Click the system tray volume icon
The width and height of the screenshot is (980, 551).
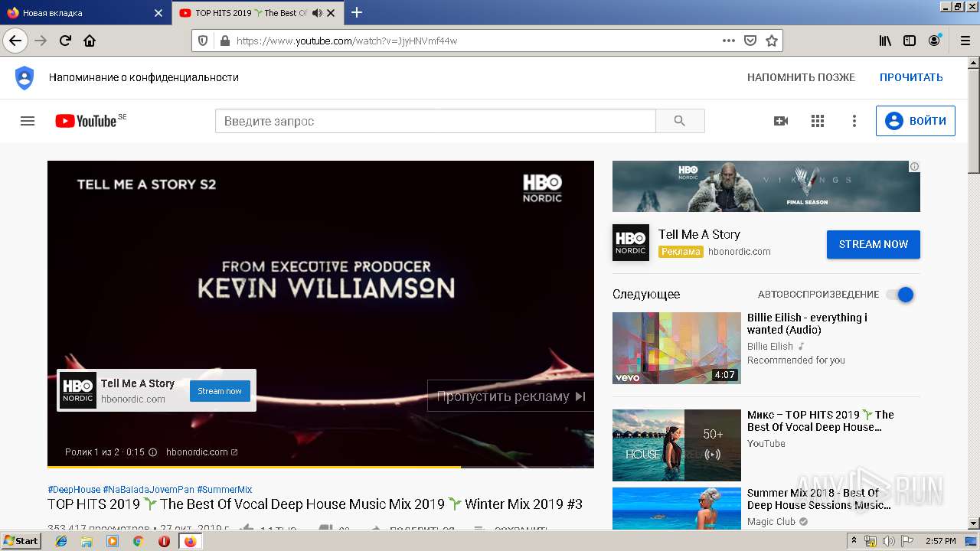point(888,542)
